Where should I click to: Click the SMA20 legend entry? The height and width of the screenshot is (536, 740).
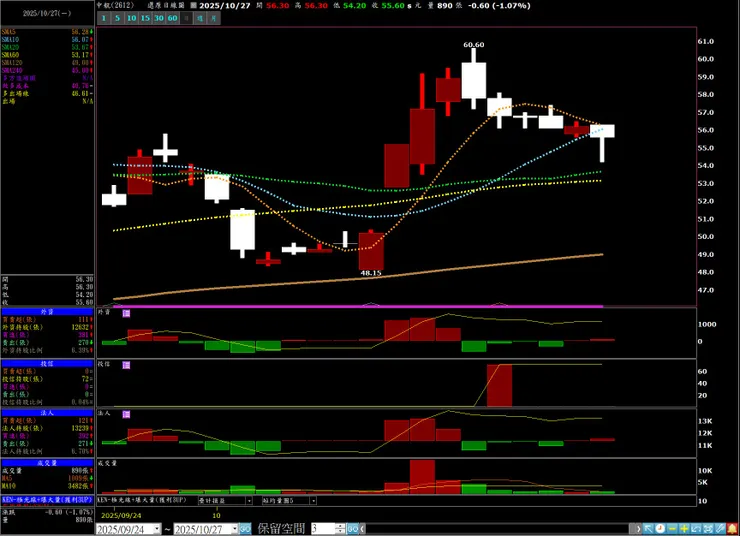click(x=47, y=47)
